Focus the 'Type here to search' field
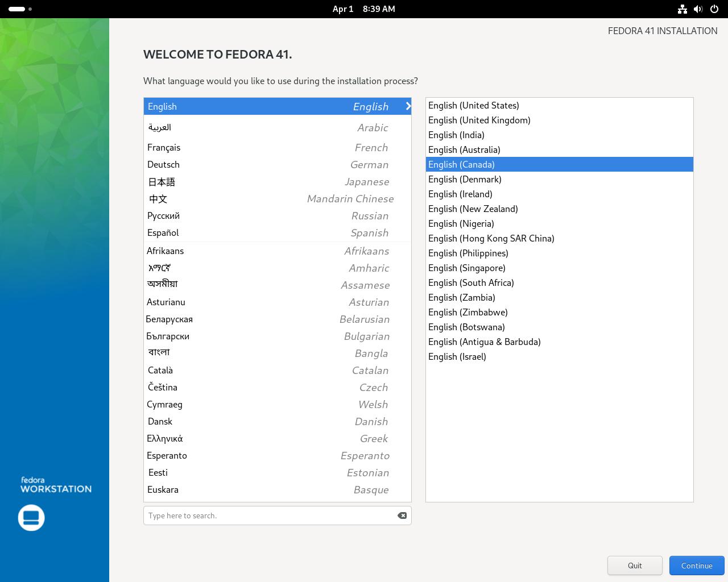This screenshot has width=728, height=582. (278, 516)
